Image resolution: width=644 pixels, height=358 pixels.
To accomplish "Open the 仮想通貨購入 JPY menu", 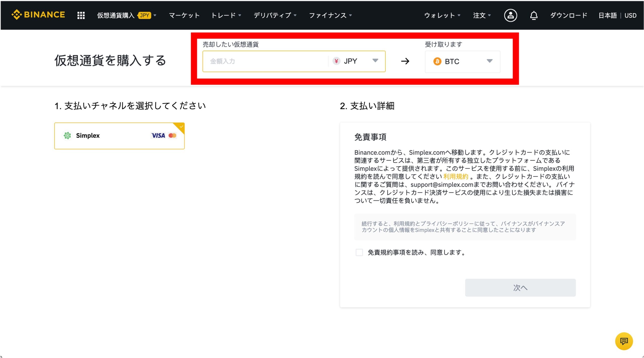I will pos(127,15).
